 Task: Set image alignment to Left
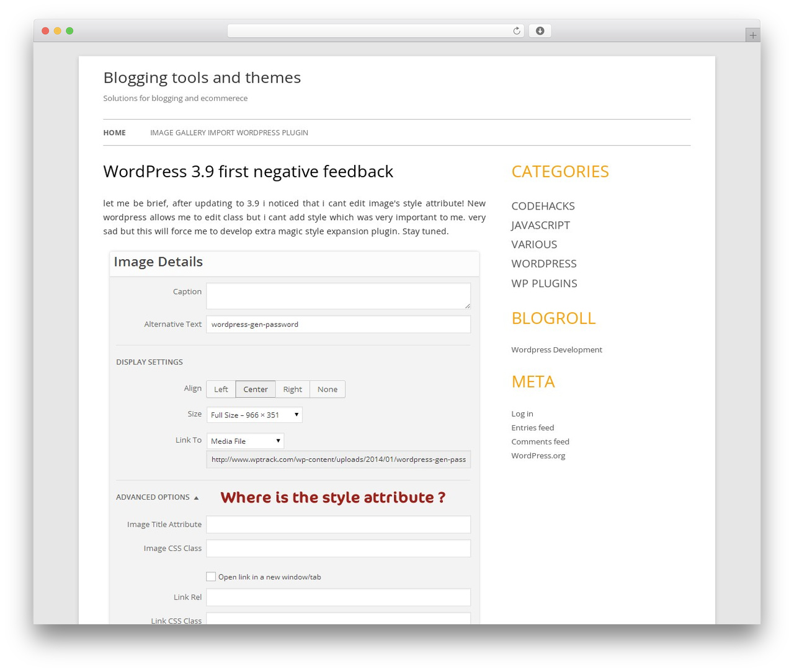(x=221, y=389)
